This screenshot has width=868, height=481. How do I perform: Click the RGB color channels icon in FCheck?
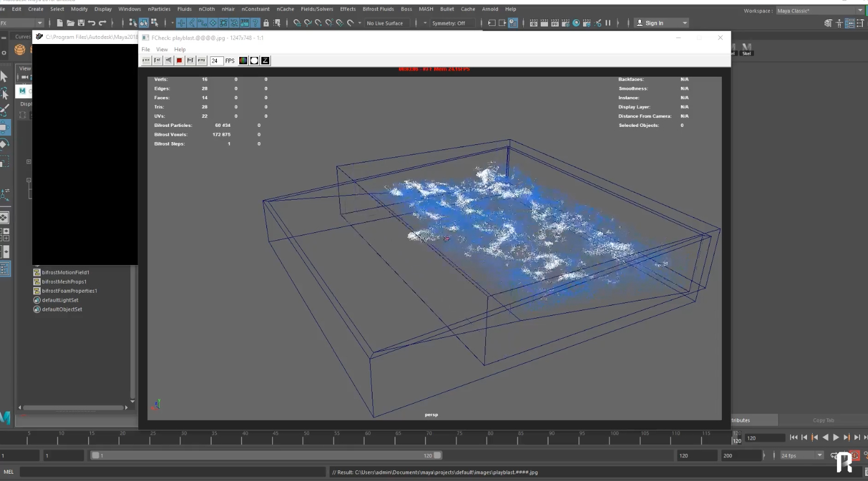pos(243,60)
